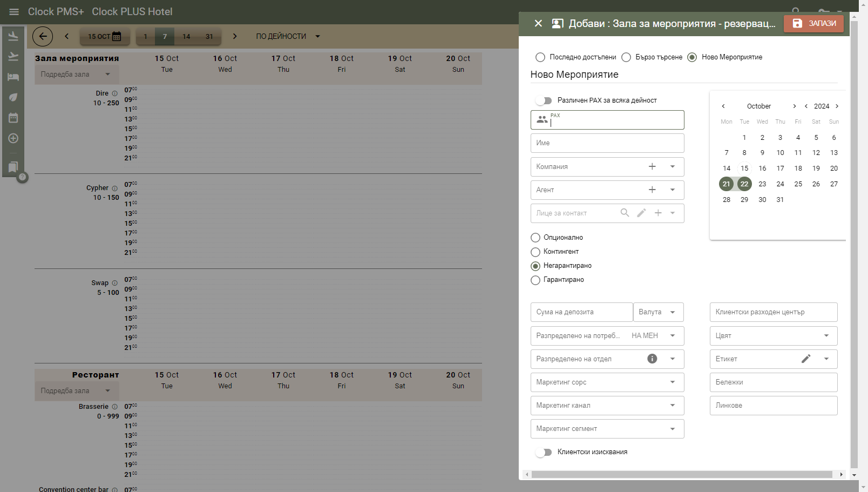
Task: Open Подредба зала dropdown under Зала мероприятия
Action: pyautogui.click(x=77, y=75)
